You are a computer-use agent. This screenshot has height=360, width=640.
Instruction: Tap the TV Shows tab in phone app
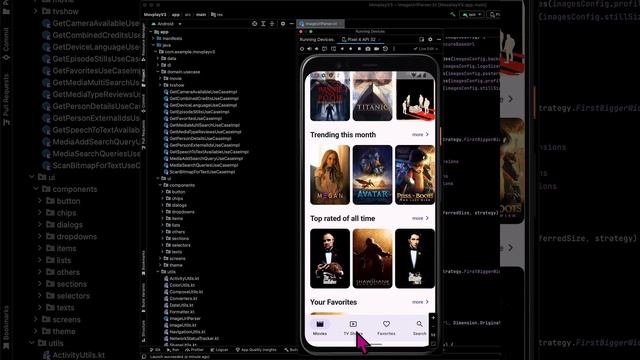(353, 328)
